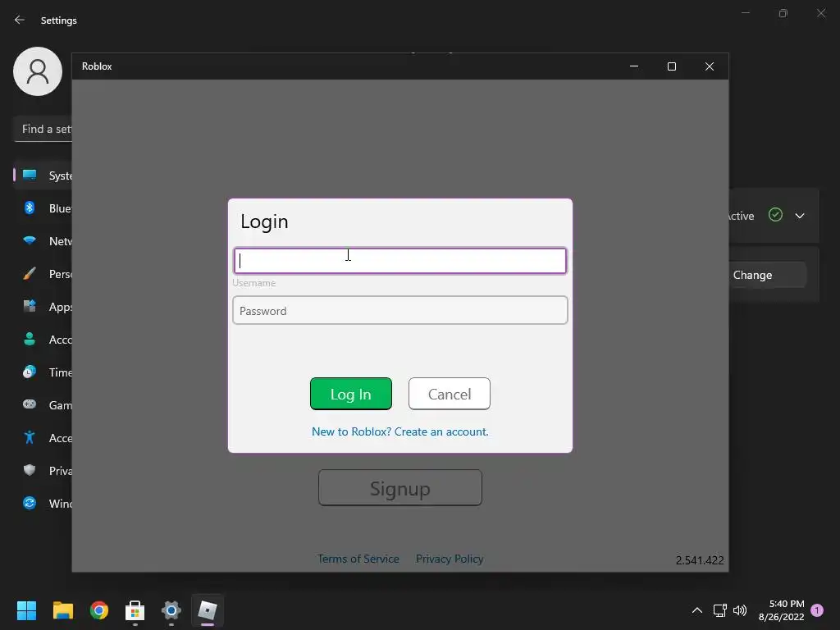Select Network in the Settings sidebar
The height and width of the screenshot is (630, 840).
(43, 241)
